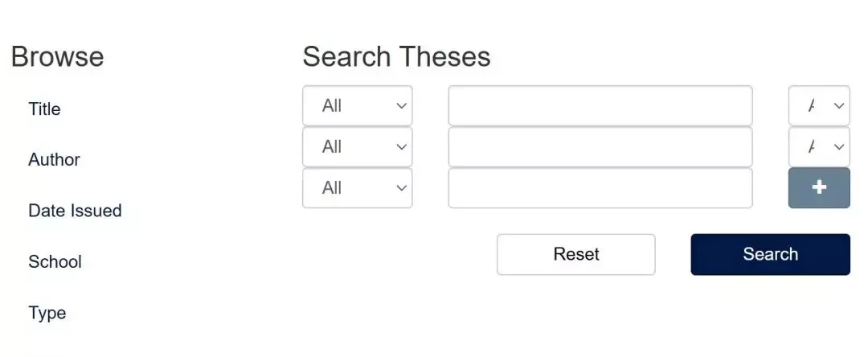Image resolution: width=868 pixels, height=357 pixels.
Task: Open the first row's All field dropdown
Action: tap(357, 105)
